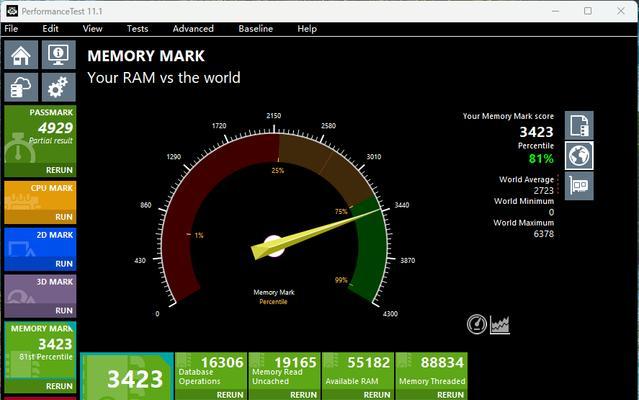Open the System Information monitor icon
Image resolution: width=639 pixels, height=400 pixels.
59,55
